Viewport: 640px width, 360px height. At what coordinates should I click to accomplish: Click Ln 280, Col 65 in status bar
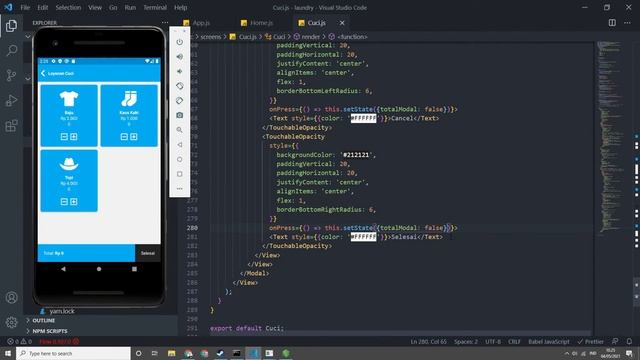click(x=428, y=342)
